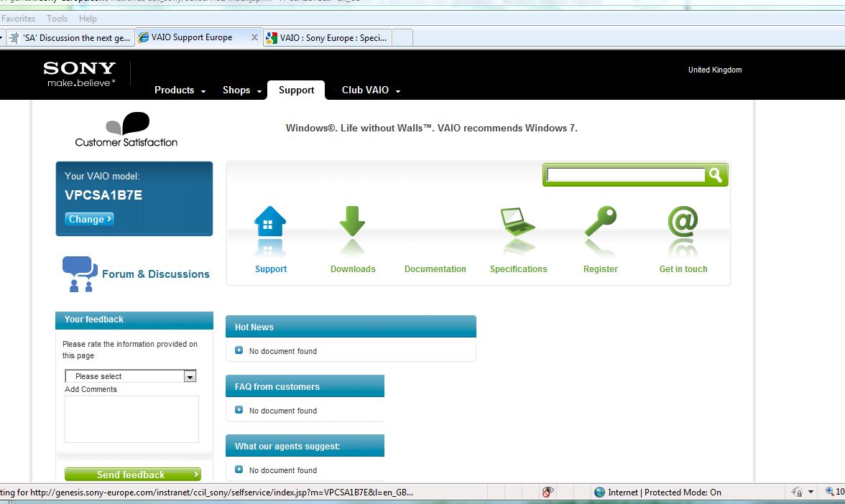The image size is (845, 504).
Task: Click the Get in touch text link
Action: point(683,269)
